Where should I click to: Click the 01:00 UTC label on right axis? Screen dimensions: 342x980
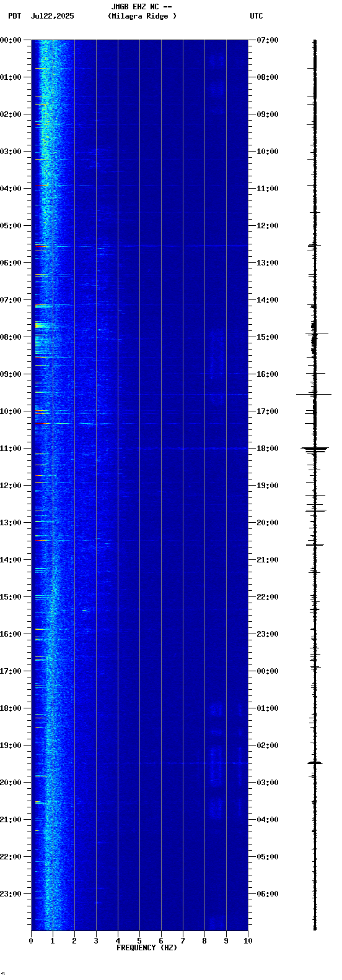268,708
